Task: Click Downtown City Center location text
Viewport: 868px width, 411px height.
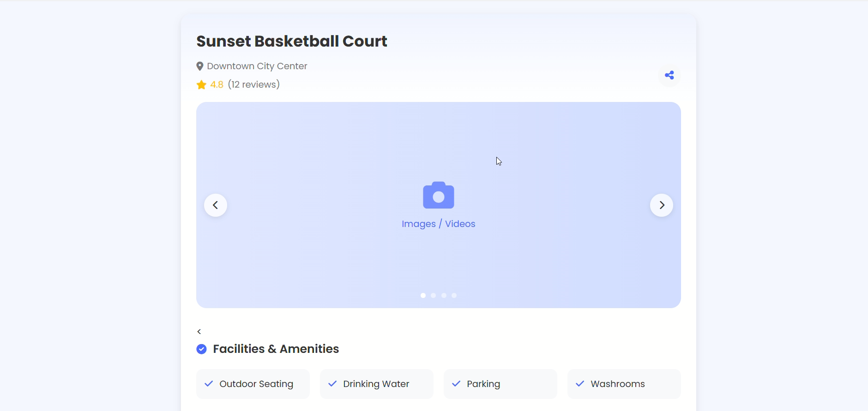Action: 257,66
